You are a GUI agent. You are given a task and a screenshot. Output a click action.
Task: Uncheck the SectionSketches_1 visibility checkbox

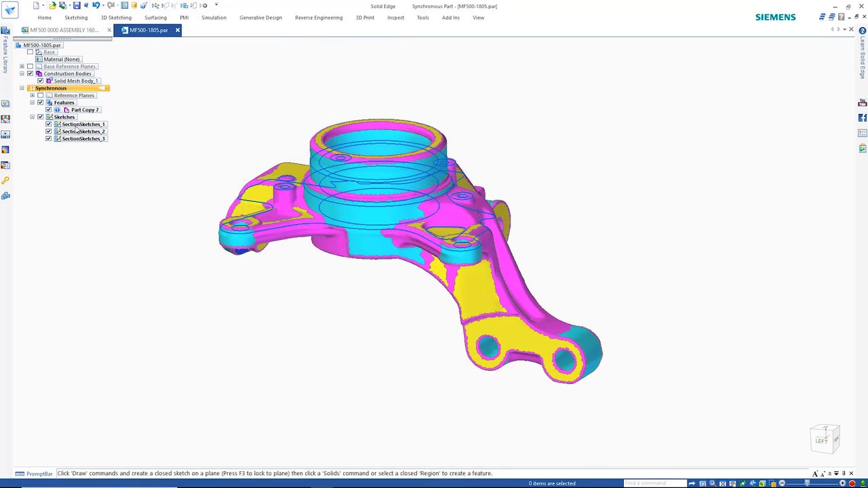[48, 124]
